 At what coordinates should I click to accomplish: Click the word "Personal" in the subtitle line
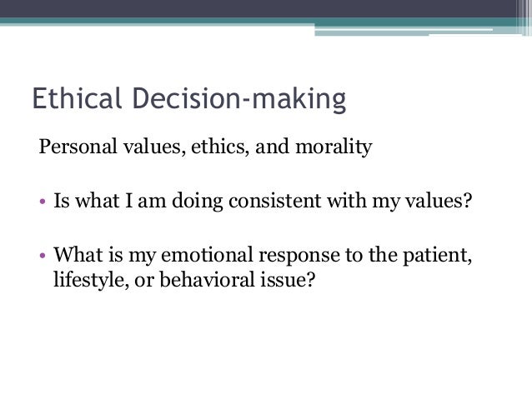[x=78, y=147]
